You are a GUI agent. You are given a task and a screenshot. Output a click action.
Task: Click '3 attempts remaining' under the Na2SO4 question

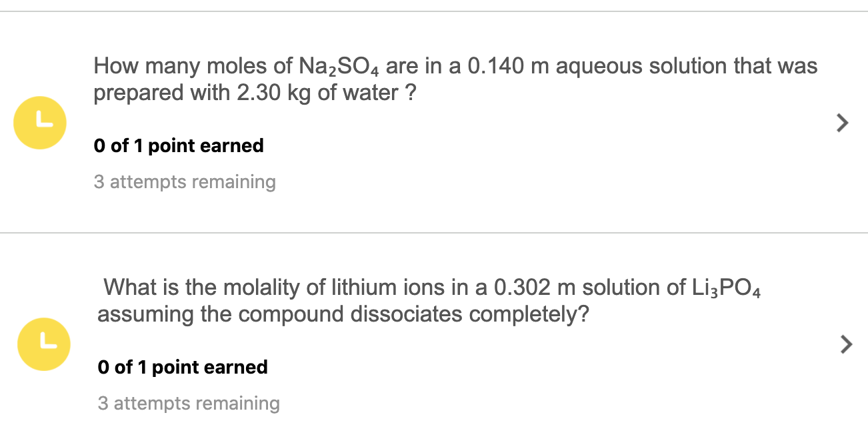pyautogui.click(x=185, y=181)
